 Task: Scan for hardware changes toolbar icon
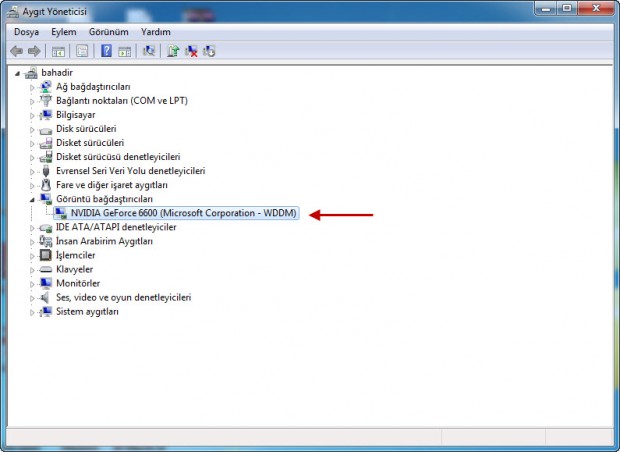pos(149,51)
